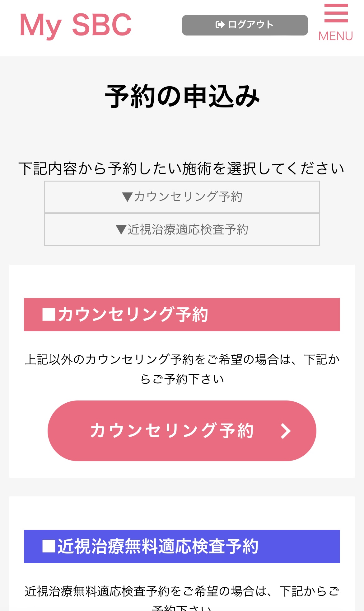Click the ら予約下さい line above pink button
Viewport: 364px width, 611px height.
(x=182, y=379)
